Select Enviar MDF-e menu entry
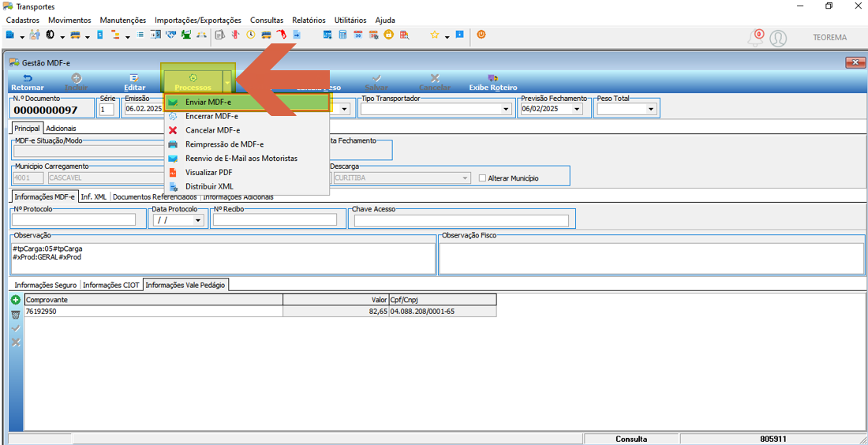Viewport: 868px width, 445px height. (x=248, y=103)
